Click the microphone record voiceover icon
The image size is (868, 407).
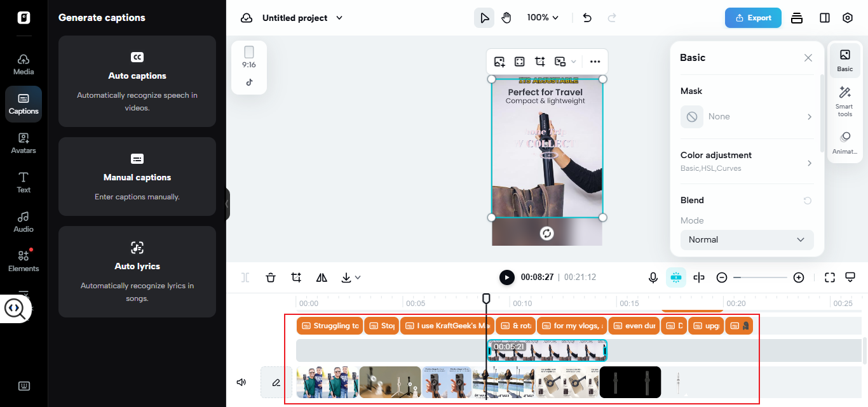click(x=653, y=277)
